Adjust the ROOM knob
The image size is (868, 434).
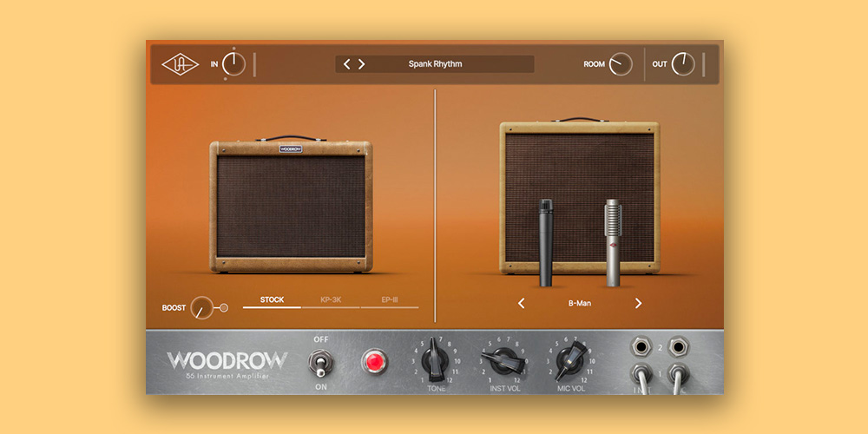coord(621,64)
